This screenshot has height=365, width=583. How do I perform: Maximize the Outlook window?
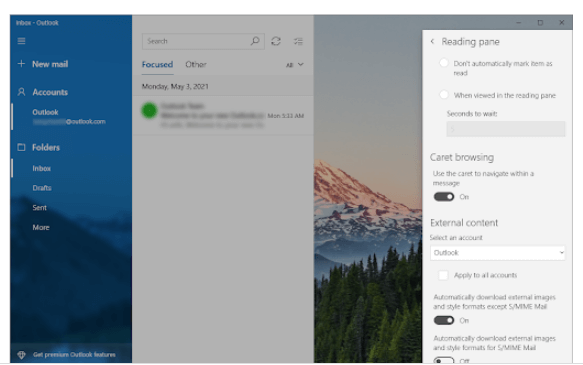click(x=540, y=23)
